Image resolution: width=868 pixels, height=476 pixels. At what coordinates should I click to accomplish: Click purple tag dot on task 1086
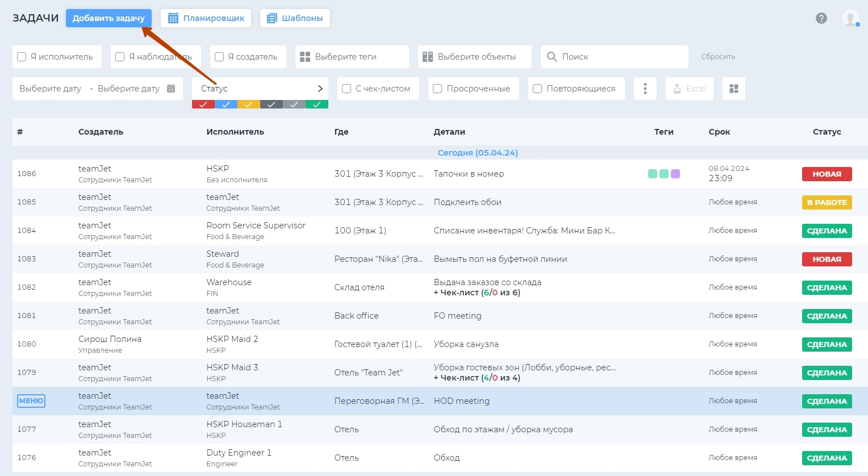(675, 174)
